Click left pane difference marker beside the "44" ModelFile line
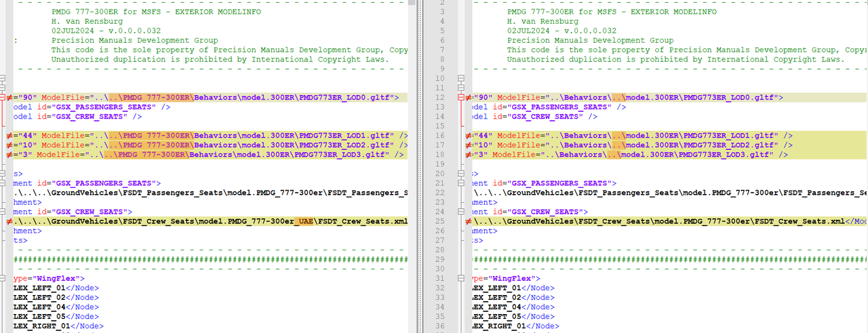868x333 pixels. click(x=9, y=136)
